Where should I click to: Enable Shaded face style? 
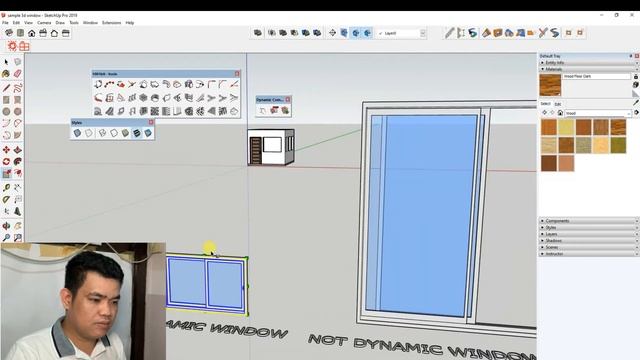tap(125, 133)
